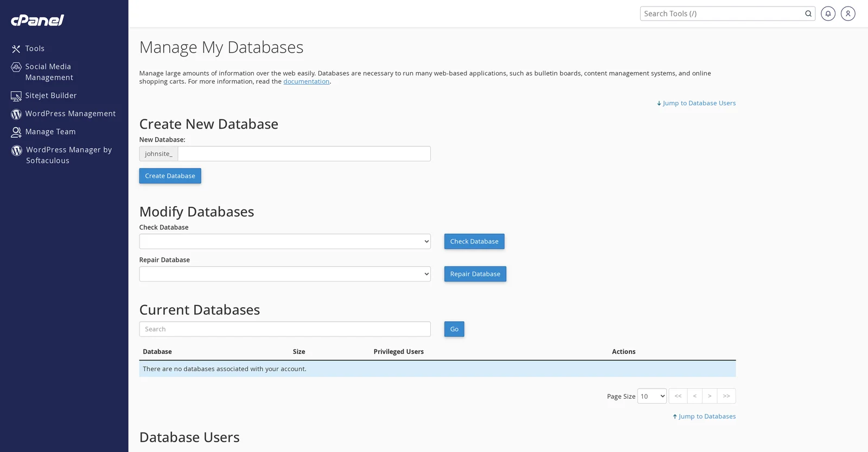This screenshot has height=452, width=868.
Task: Click the cPanel logo
Action: (37, 20)
